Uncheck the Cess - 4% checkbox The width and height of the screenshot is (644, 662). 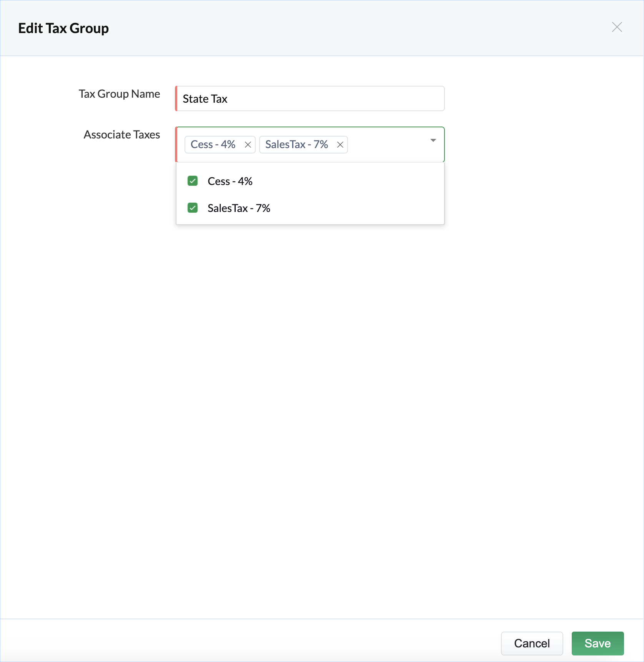click(193, 181)
